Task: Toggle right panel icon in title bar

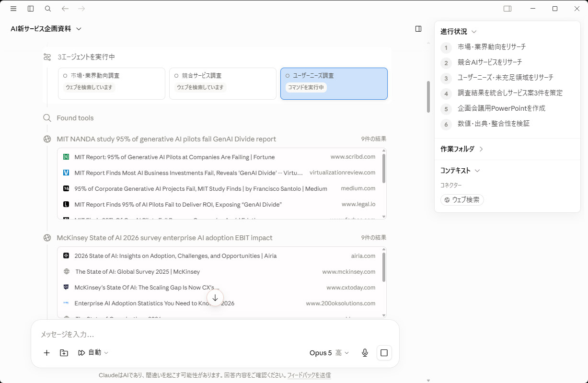Action: (x=507, y=9)
